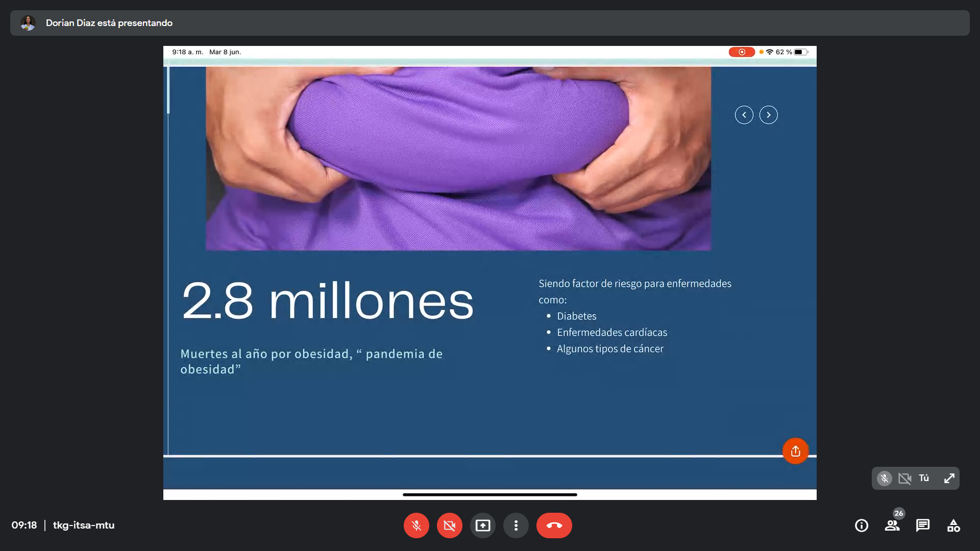This screenshot has height=551, width=980.
Task: Show the participants list
Action: tap(892, 525)
